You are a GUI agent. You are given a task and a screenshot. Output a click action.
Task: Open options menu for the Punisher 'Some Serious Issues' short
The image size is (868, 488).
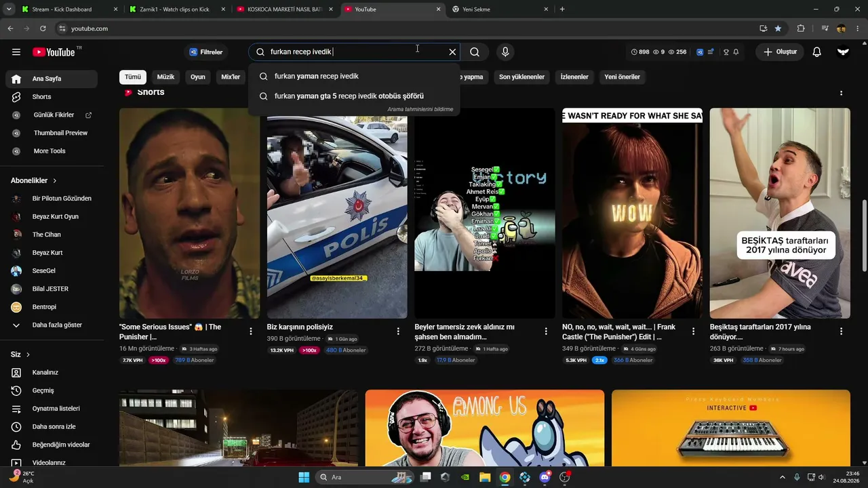tap(251, 331)
